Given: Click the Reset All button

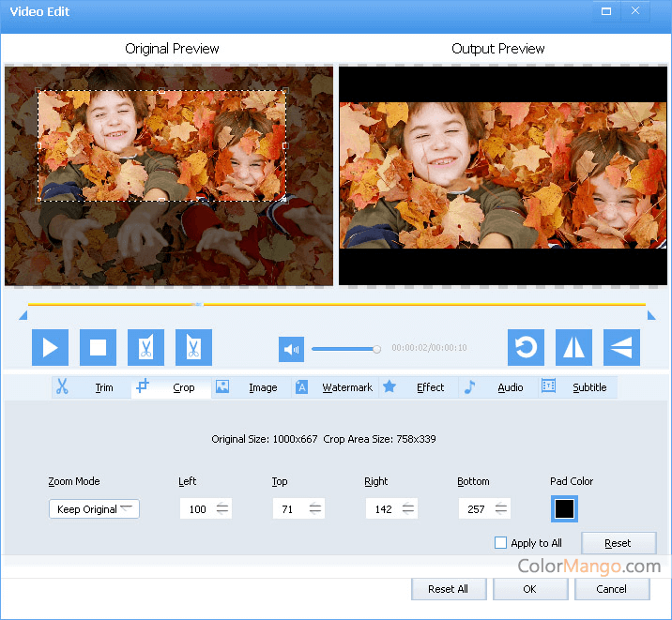Looking at the screenshot, I should tap(449, 589).
